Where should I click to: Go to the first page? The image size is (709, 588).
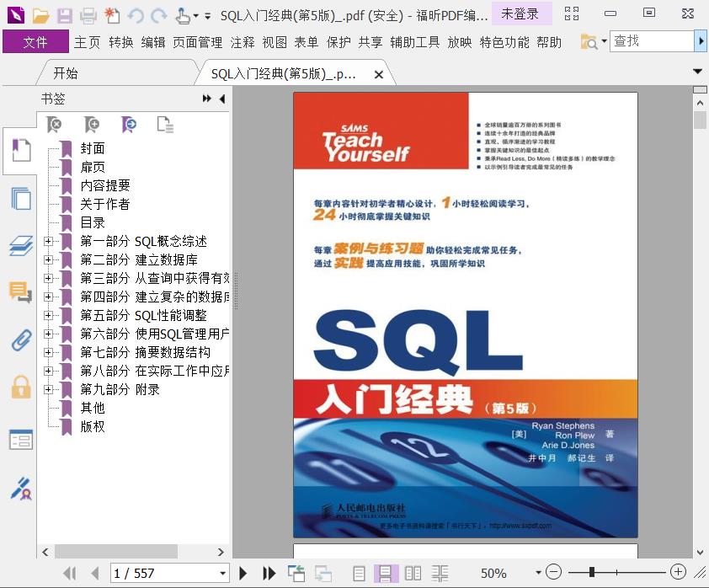tap(70, 574)
